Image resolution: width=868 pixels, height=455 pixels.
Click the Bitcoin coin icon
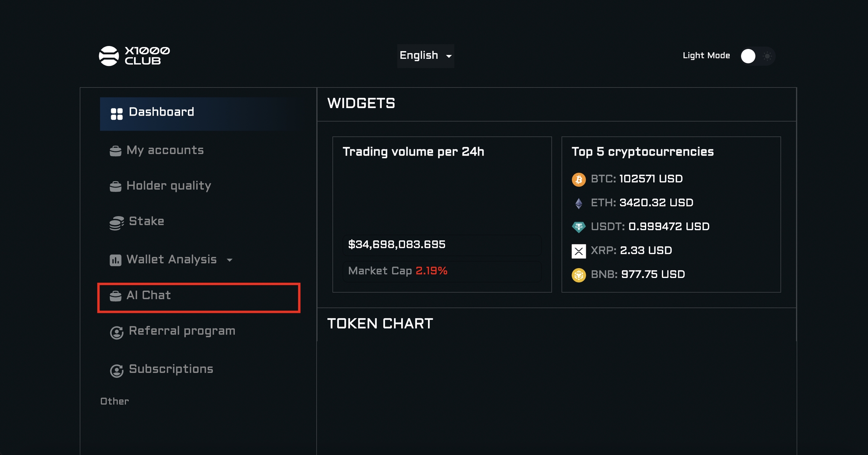tap(579, 179)
